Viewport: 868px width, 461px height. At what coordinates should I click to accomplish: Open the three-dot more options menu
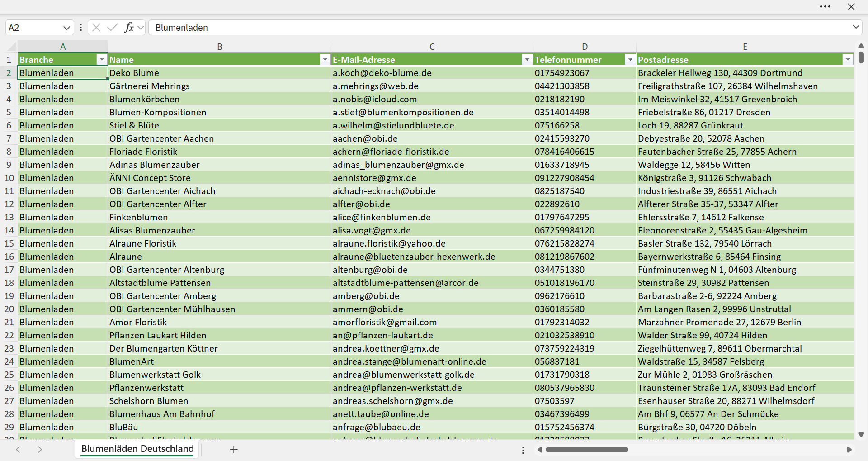[825, 7]
